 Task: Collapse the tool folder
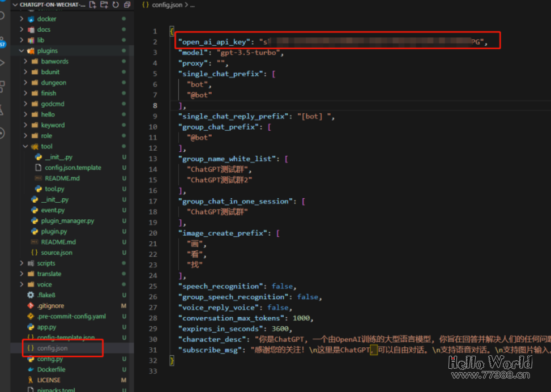coord(25,147)
